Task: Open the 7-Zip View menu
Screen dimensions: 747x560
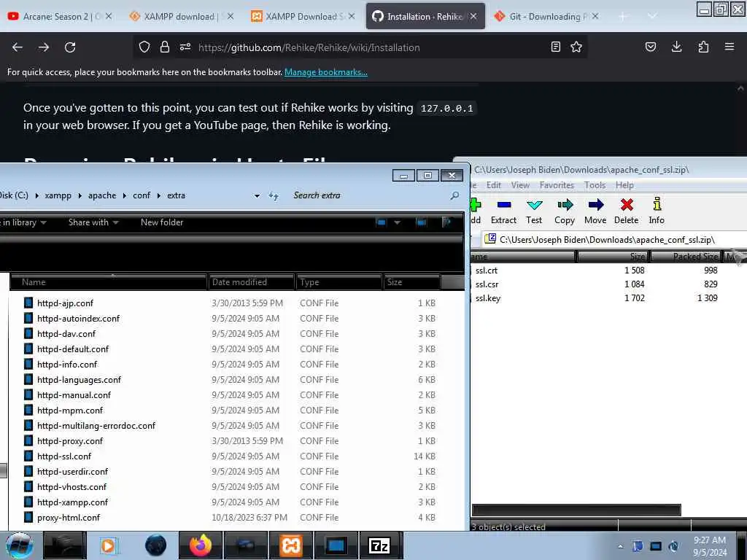Action: tap(520, 185)
